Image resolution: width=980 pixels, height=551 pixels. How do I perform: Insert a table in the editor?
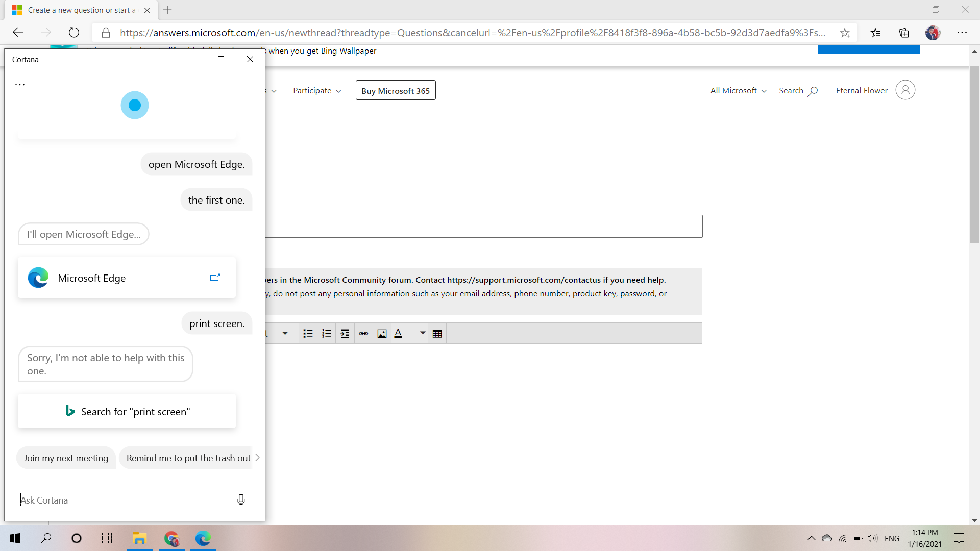[x=437, y=334]
